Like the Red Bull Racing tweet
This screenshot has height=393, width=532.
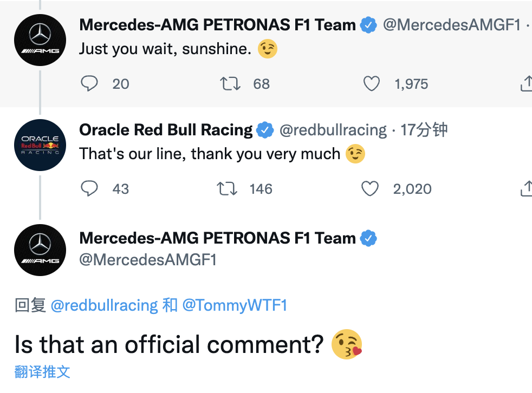pyautogui.click(x=370, y=188)
